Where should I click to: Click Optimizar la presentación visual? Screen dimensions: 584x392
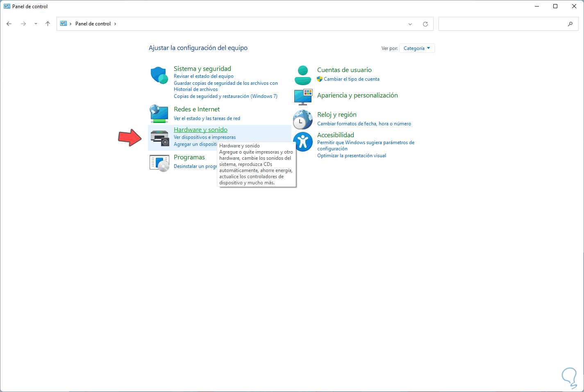352,156
